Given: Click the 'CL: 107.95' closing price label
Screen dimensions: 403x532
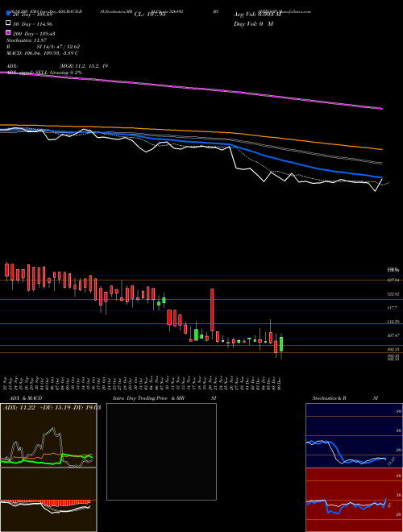Looking at the screenshot, I should [x=150, y=15].
